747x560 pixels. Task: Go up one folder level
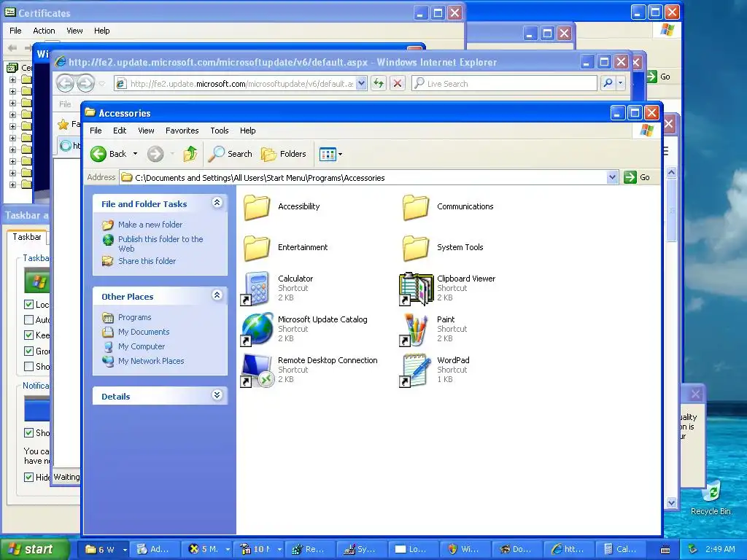click(x=190, y=154)
